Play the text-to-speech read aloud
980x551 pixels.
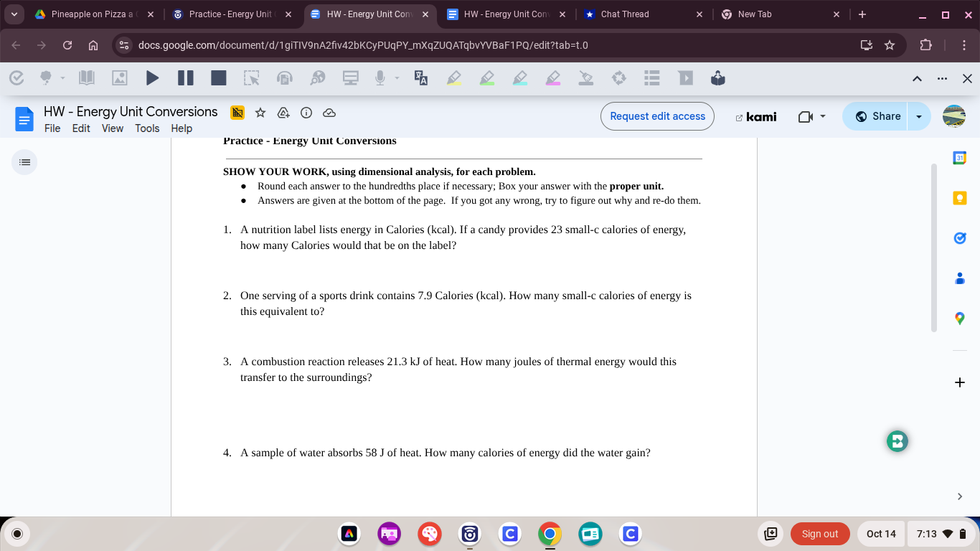pos(153,77)
